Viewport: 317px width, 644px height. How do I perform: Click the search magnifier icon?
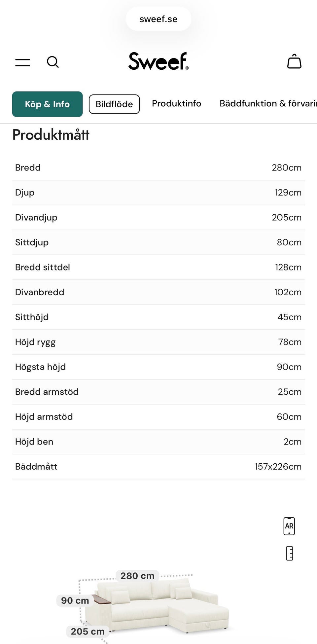[53, 62]
